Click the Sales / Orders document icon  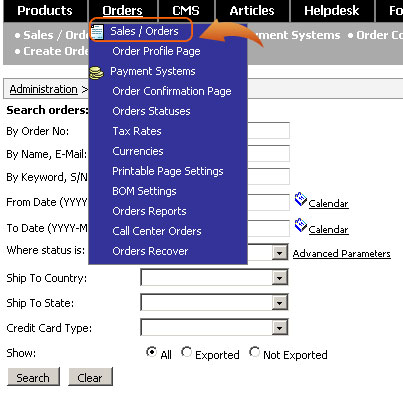click(x=97, y=32)
